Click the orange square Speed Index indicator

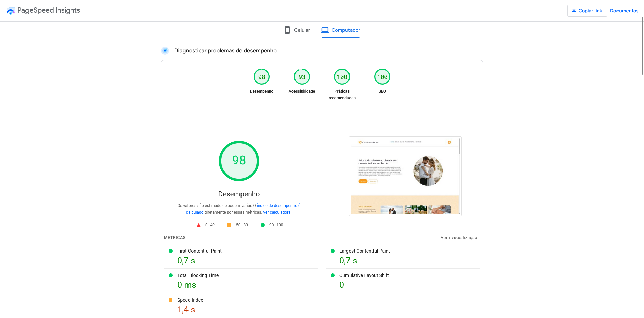tap(171, 300)
